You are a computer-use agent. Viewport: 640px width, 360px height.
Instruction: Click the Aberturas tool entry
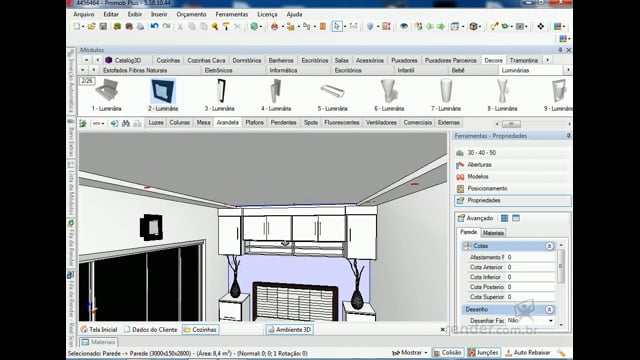tap(479, 165)
